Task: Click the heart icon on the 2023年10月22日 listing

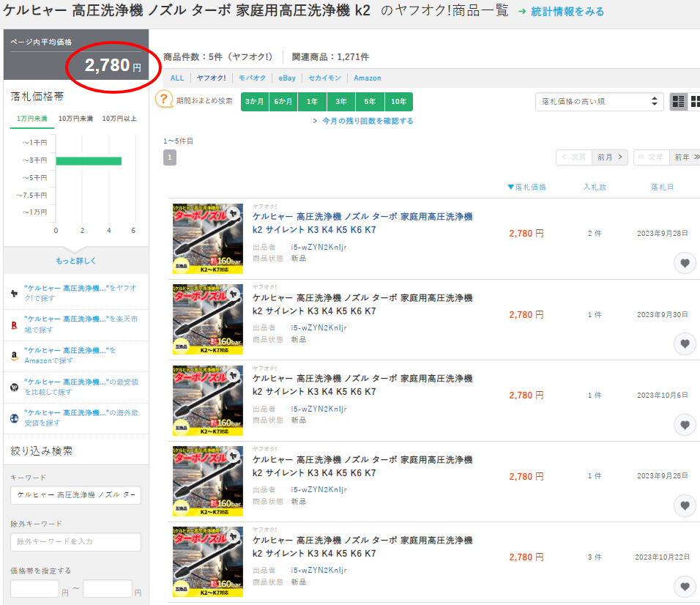Action: coord(685,586)
